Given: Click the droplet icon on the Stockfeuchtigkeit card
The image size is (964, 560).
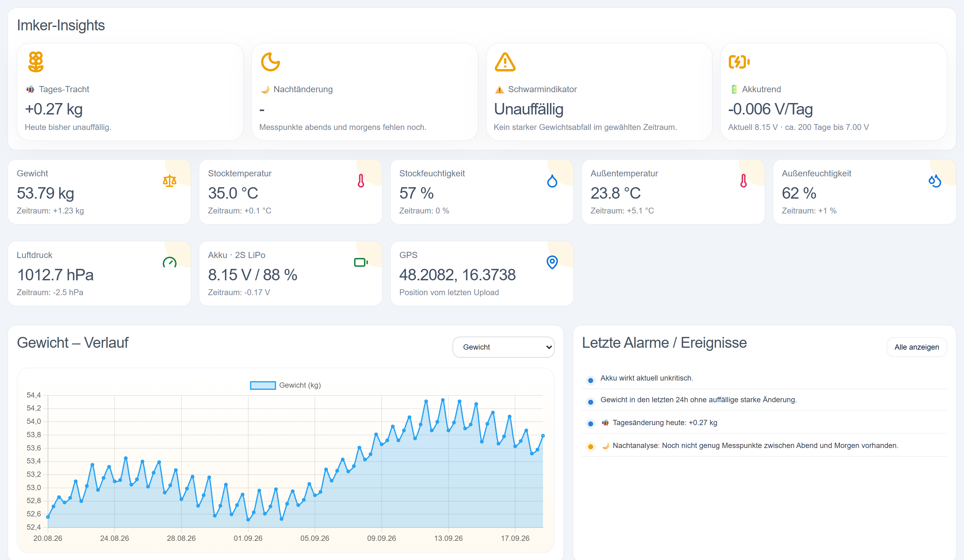Looking at the screenshot, I should pos(552,181).
